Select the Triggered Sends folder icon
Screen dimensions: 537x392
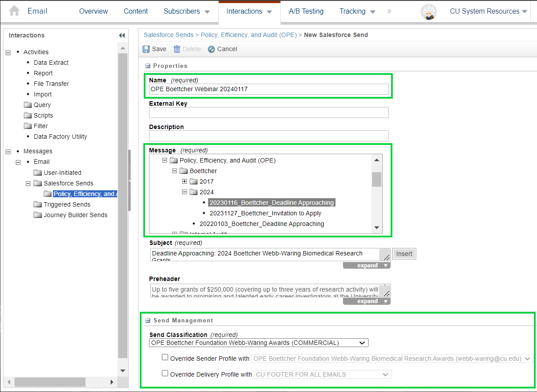37,204
